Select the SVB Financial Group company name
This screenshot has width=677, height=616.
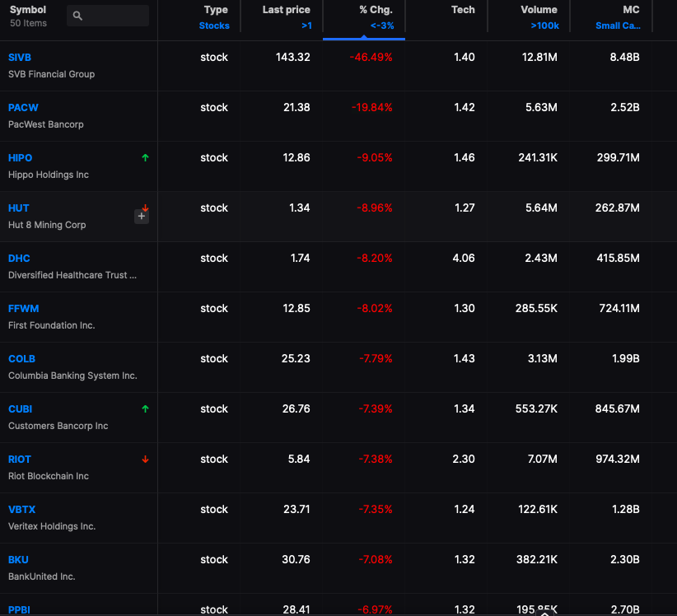51,74
